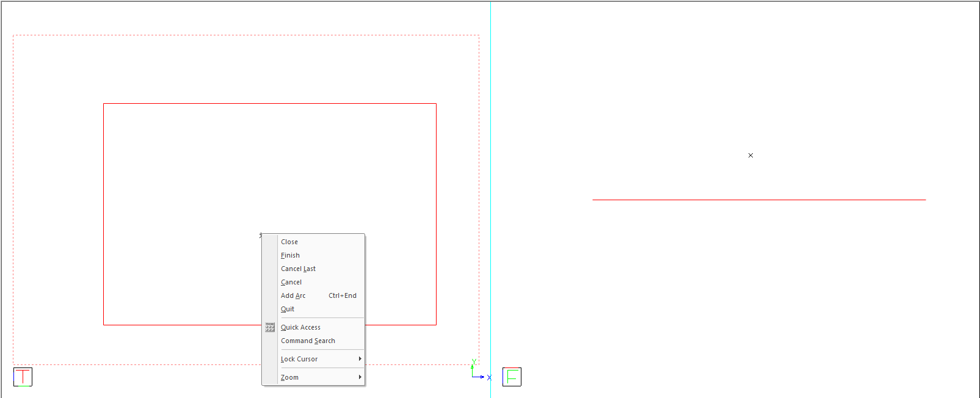Image resolution: width=980 pixels, height=398 pixels.
Task: Open Command Search from the menu
Action: click(308, 341)
